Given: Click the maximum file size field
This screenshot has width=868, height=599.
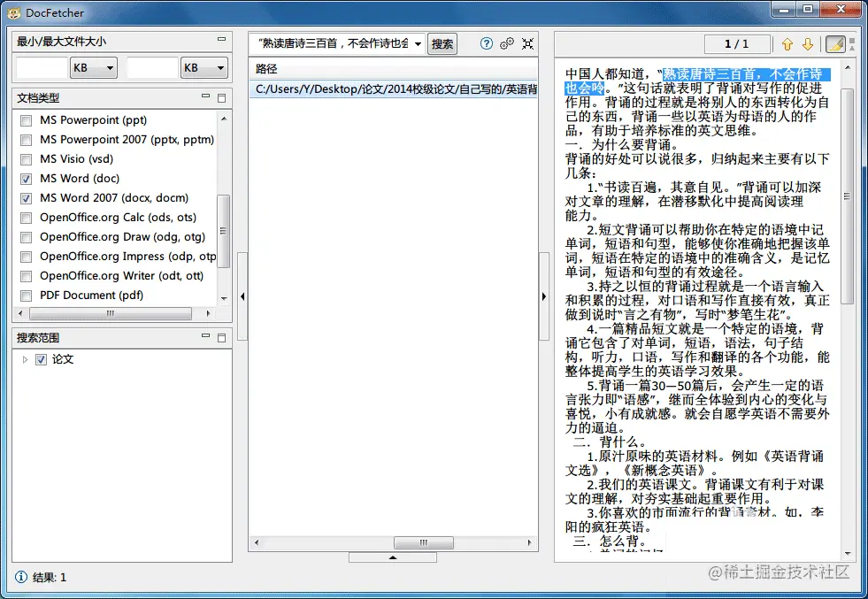Looking at the screenshot, I should pyautogui.click(x=151, y=67).
